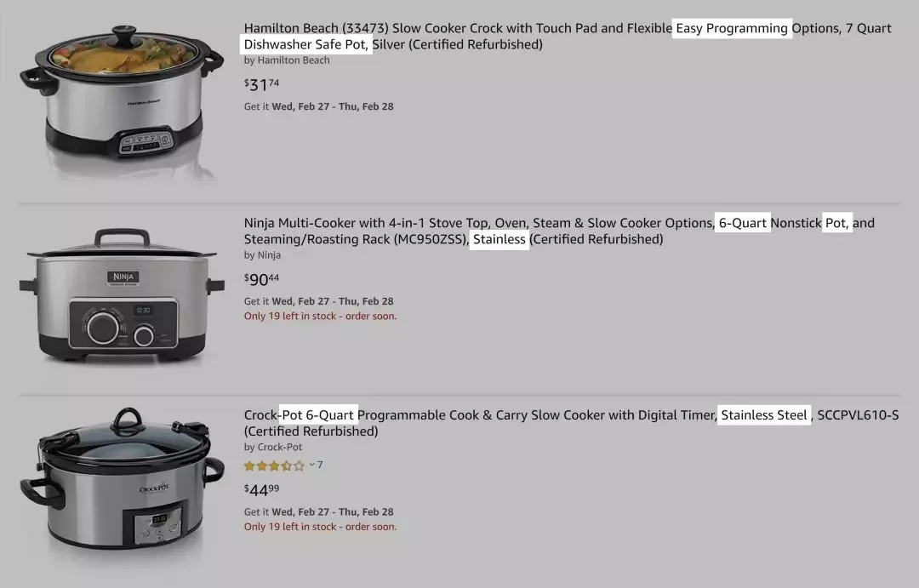Click the Crock-Pot 'Only 19 left in stock' notice
This screenshot has width=919, height=588.
(x=320, y=527)
